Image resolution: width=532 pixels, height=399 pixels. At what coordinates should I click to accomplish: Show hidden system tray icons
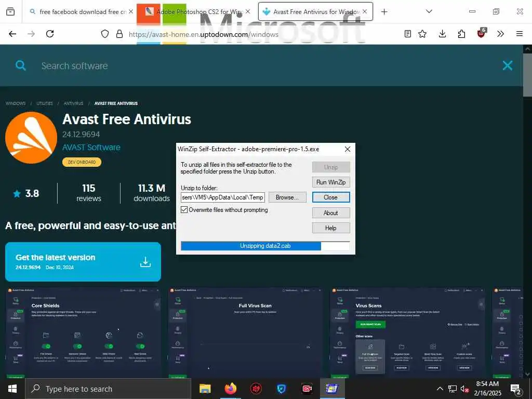[x=440, y=389]
